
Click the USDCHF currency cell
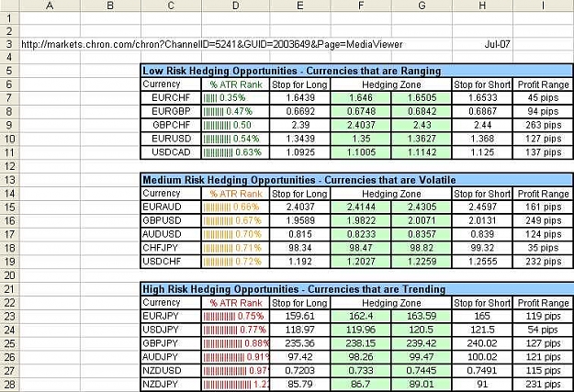coord(171,262)
